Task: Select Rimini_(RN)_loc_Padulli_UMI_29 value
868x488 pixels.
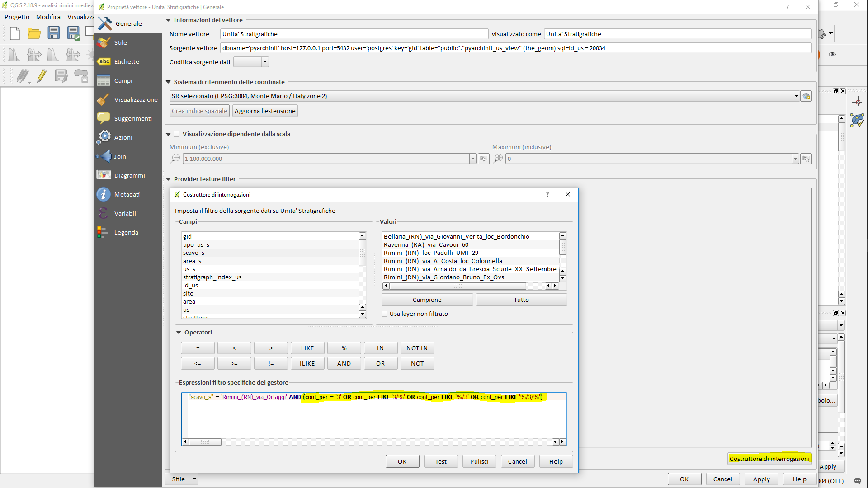Action: pos(471,253)
